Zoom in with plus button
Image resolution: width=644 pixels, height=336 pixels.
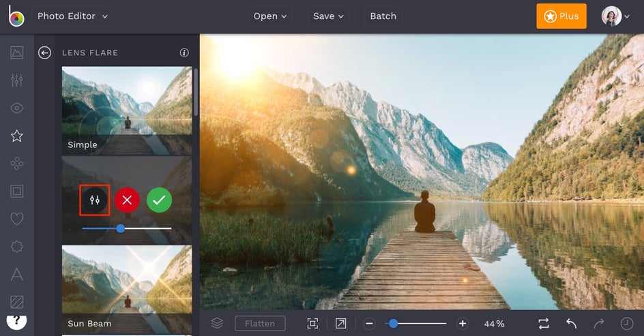click(x=463, y=323)
